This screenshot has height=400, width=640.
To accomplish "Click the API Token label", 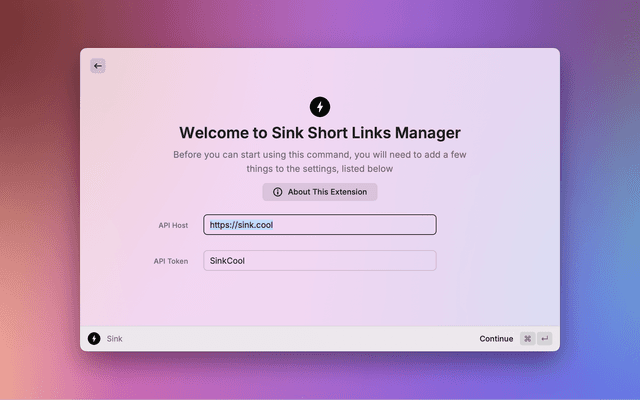I will tap(171, 261).
